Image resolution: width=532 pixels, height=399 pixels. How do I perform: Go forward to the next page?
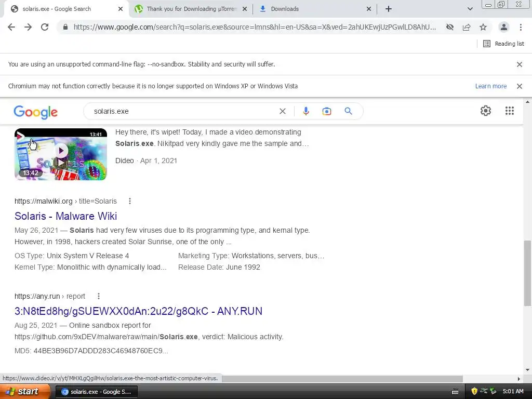pyautogui.click(x=28, y=27)
